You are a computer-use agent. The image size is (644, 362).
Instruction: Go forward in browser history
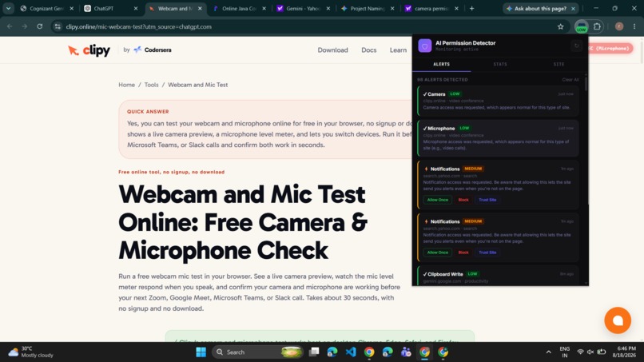point(25,26)
